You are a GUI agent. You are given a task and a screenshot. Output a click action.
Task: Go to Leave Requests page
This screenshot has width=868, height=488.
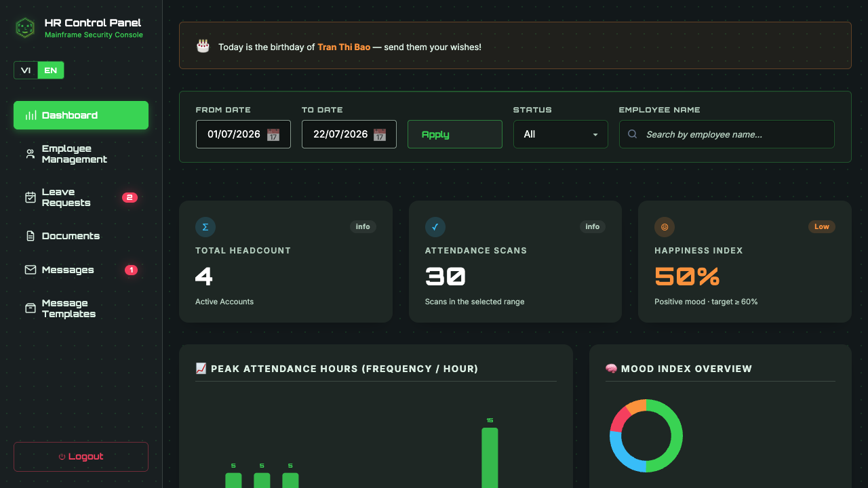point(81,197)
